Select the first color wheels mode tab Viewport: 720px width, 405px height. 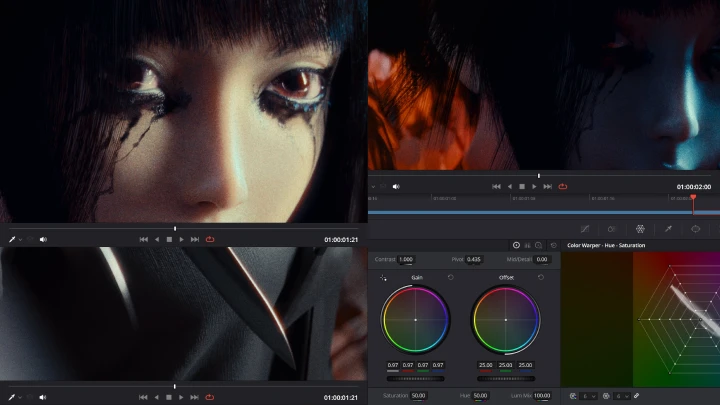click(516, 245)
